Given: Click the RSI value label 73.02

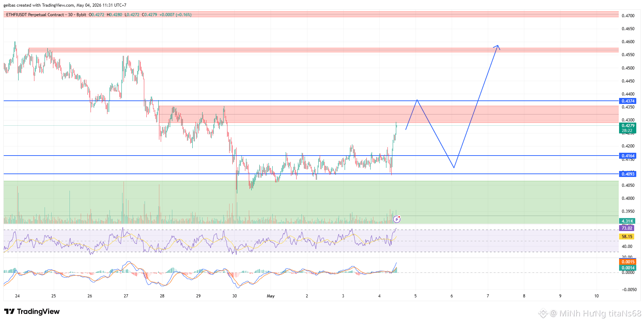Looking at the screenshot, I should pos(627,228).
